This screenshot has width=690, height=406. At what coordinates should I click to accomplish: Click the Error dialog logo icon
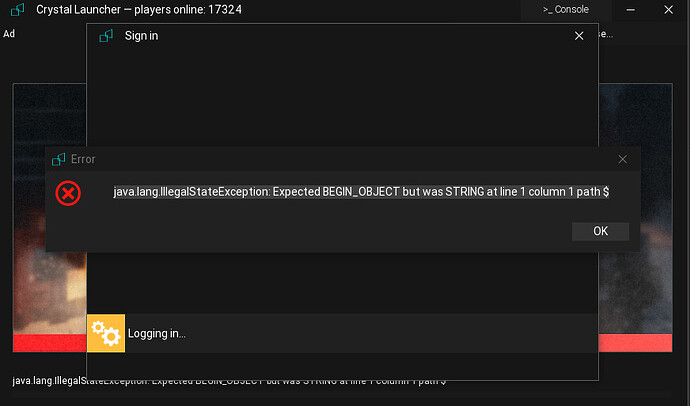coord(58,159)
